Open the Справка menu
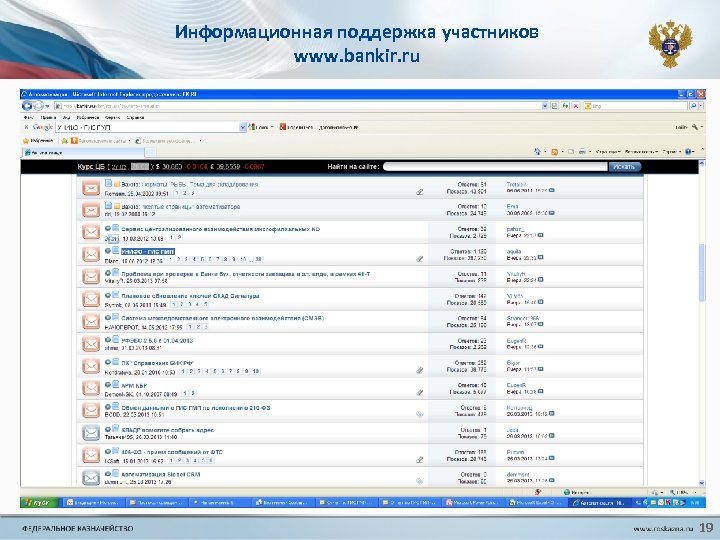This screenshot has width=720, height=540. [135, 118]
